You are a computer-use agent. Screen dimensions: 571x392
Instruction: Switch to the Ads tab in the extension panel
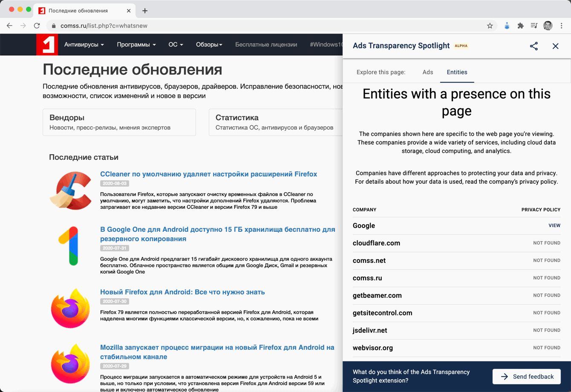coord(427,72)
